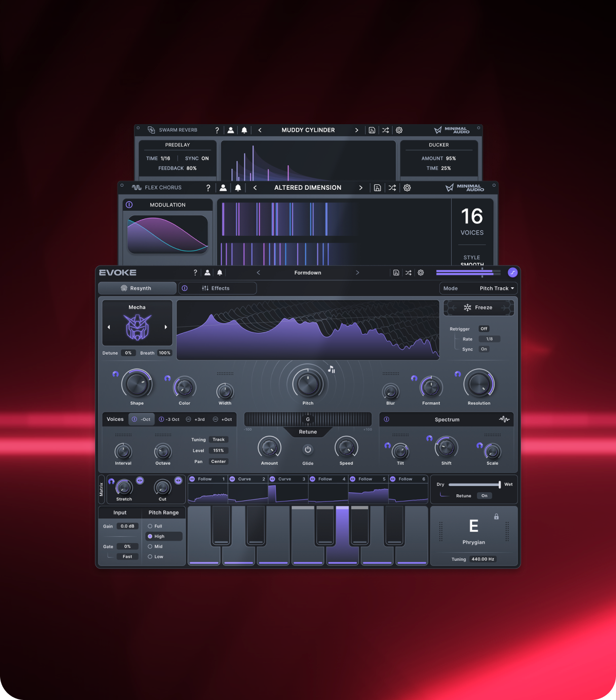616x700 pixels.
Task: Shuffle preset in Flex Chorus window
Action: [392, 188]
